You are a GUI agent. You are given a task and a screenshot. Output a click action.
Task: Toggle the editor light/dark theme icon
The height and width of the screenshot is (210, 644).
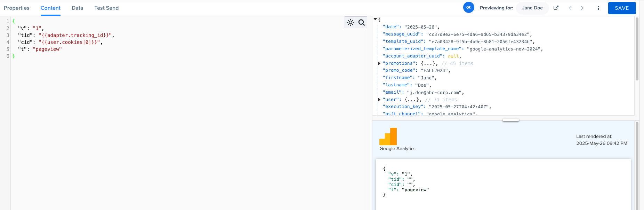coord(350,23)
